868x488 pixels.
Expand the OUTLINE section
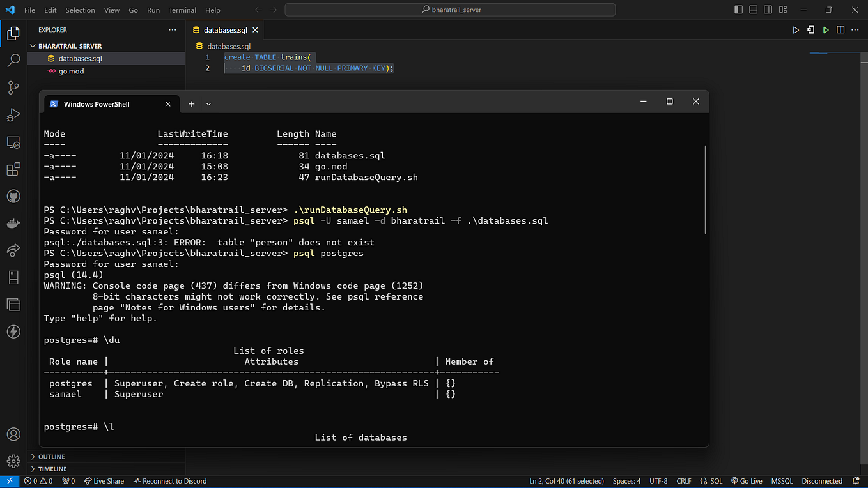coord(106,457)
